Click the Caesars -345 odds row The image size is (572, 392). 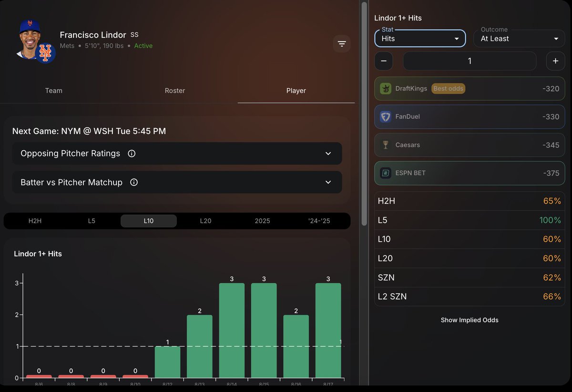pyautogui.click(x=470, y=145)
